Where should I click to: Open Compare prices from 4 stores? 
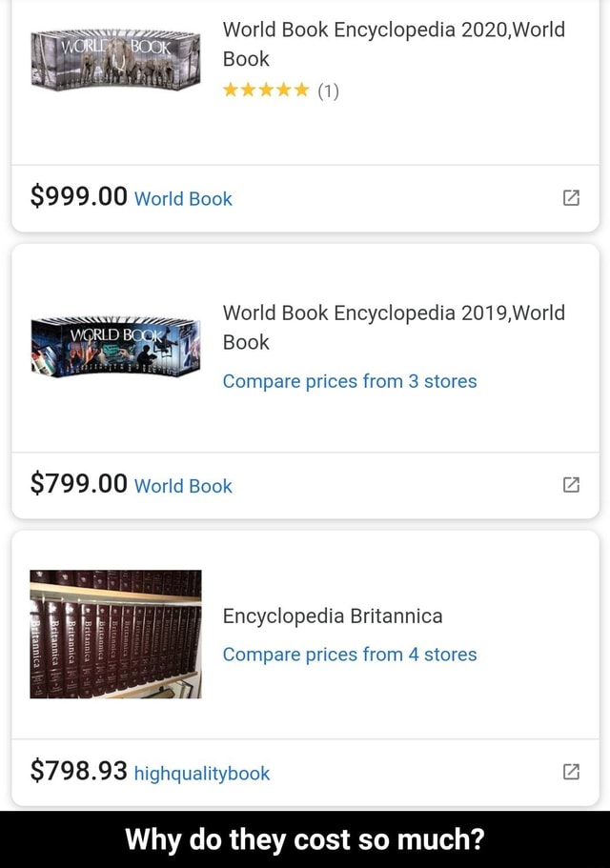[x=349, y=655]
